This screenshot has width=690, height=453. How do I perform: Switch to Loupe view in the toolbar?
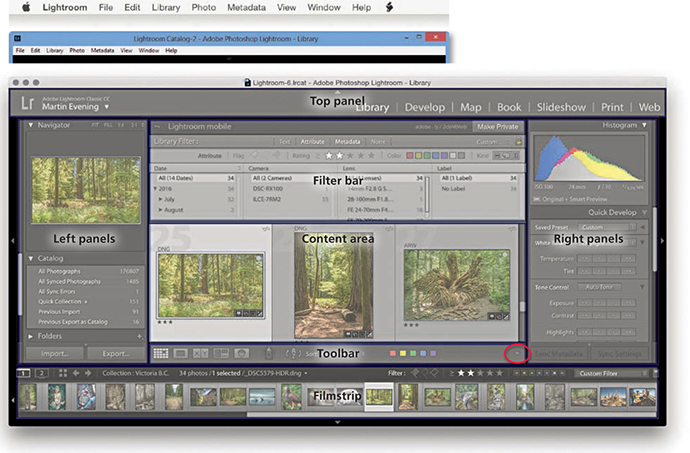(x=180, y=353)
